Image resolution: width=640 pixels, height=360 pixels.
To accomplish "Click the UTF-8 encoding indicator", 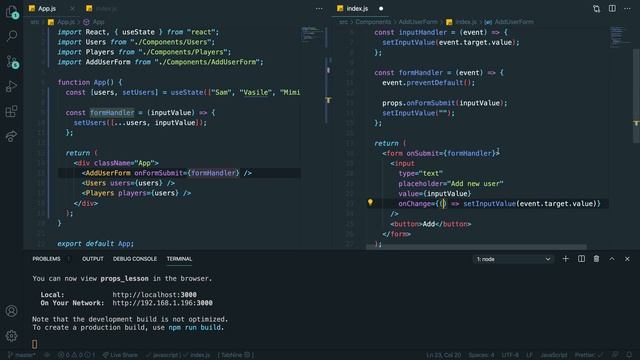I will click(x=510, y=355).
